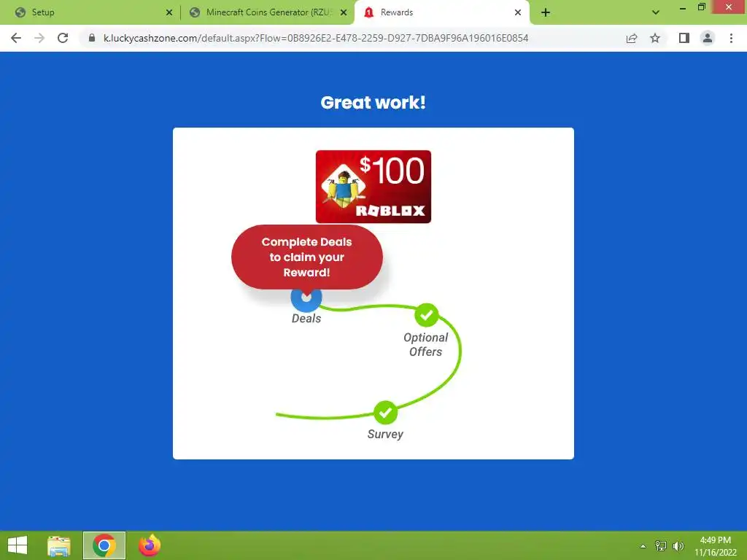Show hidden system tray icons
This screenshot has width=747, height=560.
[643, 546]
